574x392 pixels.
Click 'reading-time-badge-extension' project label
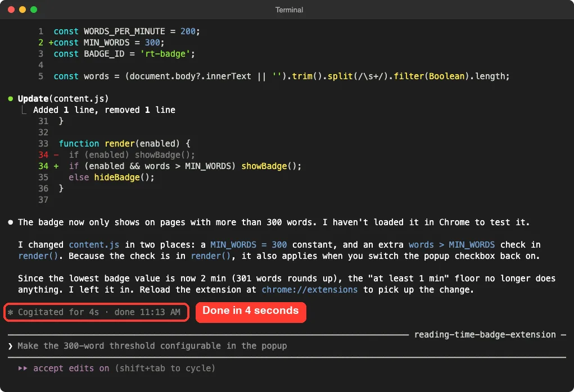pyautogui.click(x=485, y=335)
